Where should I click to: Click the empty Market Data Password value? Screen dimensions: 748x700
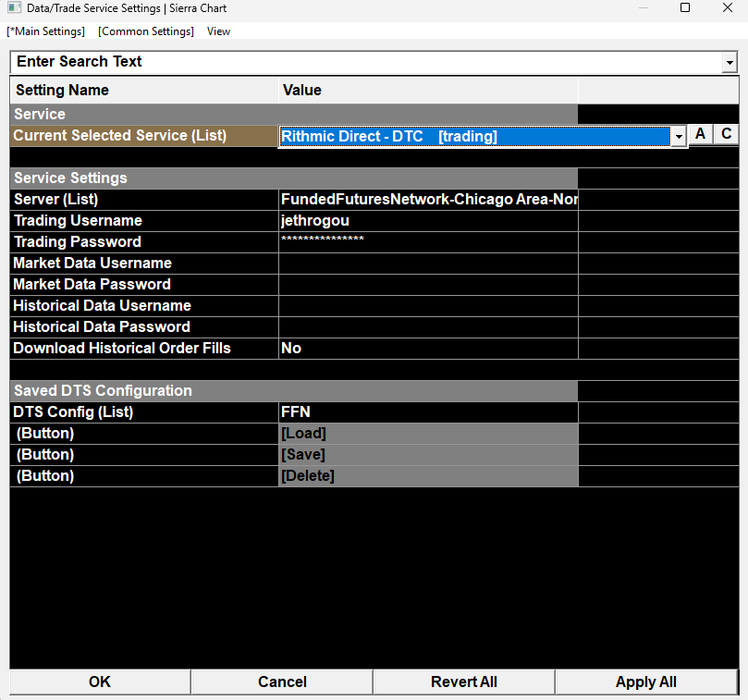pyautogui.click(x=428, y=285)
